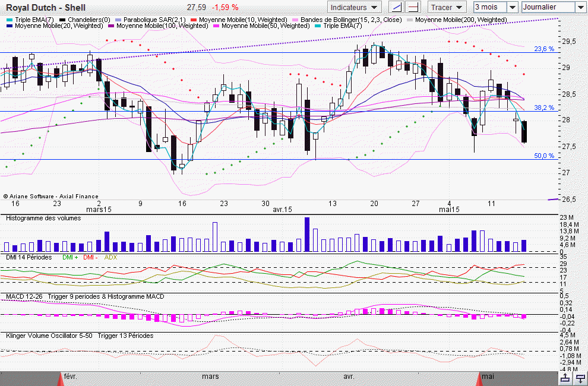The height and width of the screenshot is (386, 588).
Task: Click the Royal Dutch - Shell title
Action: coord(46,8)
